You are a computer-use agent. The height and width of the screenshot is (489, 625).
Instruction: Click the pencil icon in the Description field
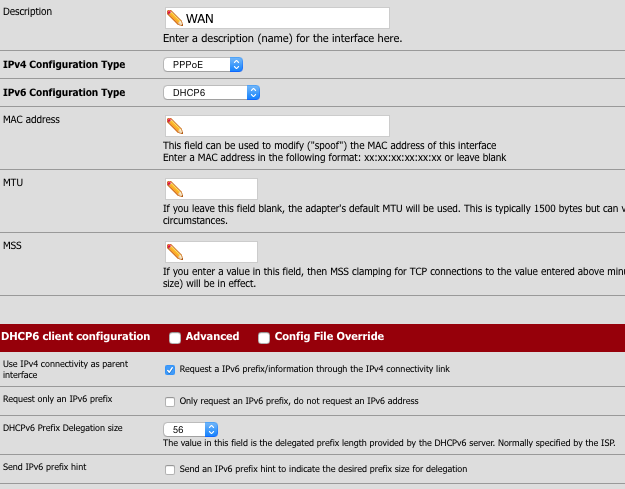174,18
